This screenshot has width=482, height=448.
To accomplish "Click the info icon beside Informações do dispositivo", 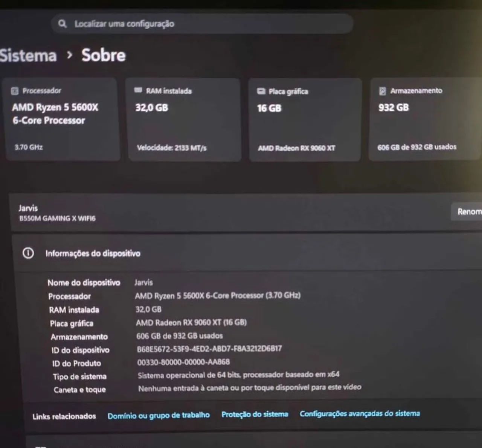I will point(28,253).
